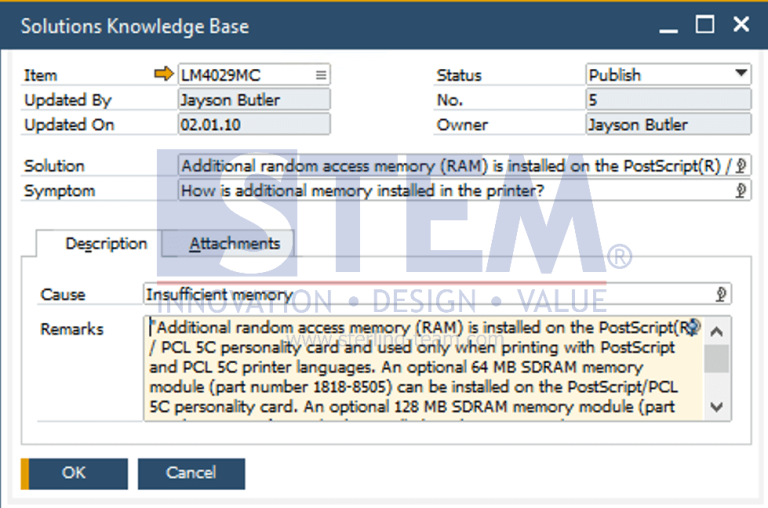Click the Cause field with Insufficient memory
Screen dimensions: 768x508
click(420, 294)
